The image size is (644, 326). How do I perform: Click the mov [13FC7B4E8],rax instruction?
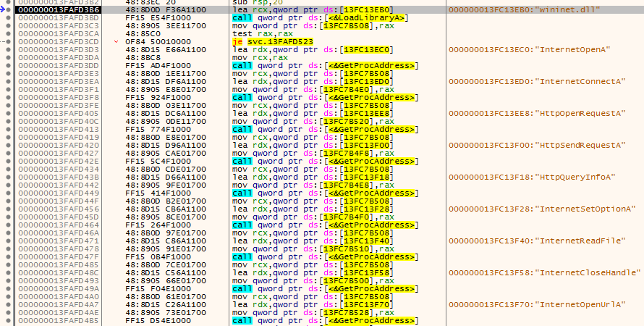coord(313,185)
